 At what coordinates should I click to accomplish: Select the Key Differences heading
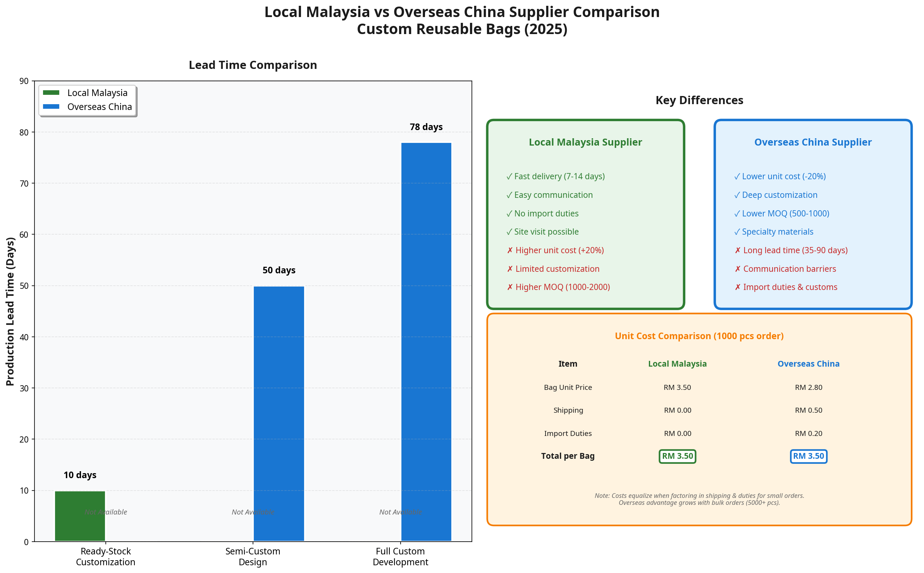coord(699,100)
